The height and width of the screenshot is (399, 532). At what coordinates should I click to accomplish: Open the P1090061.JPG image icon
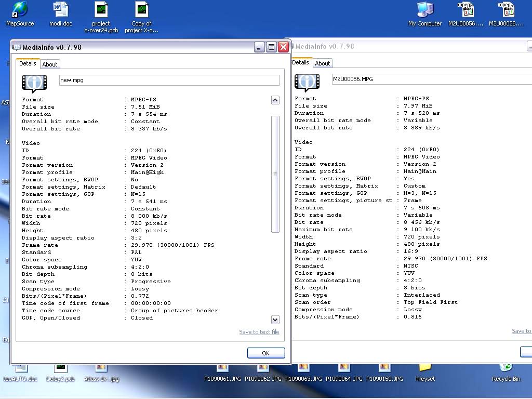(222, 369)
